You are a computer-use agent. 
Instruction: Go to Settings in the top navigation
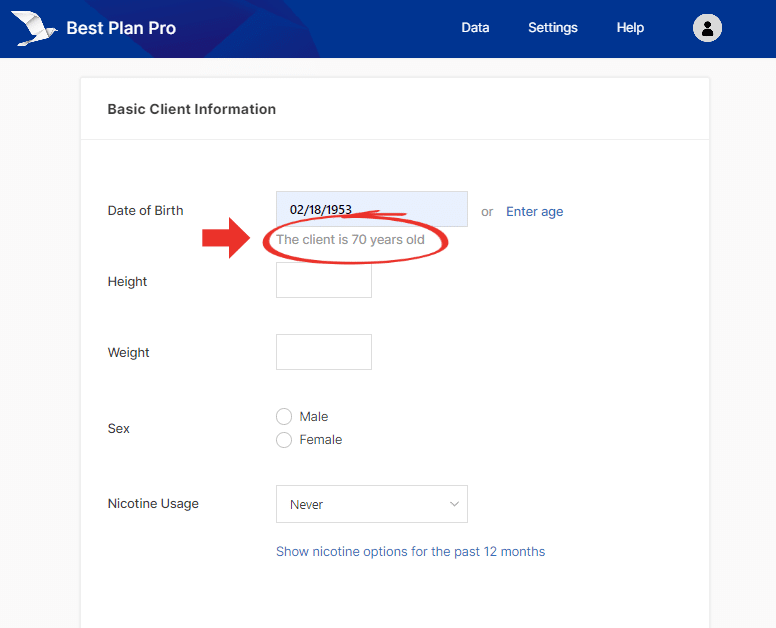[553, 28]
